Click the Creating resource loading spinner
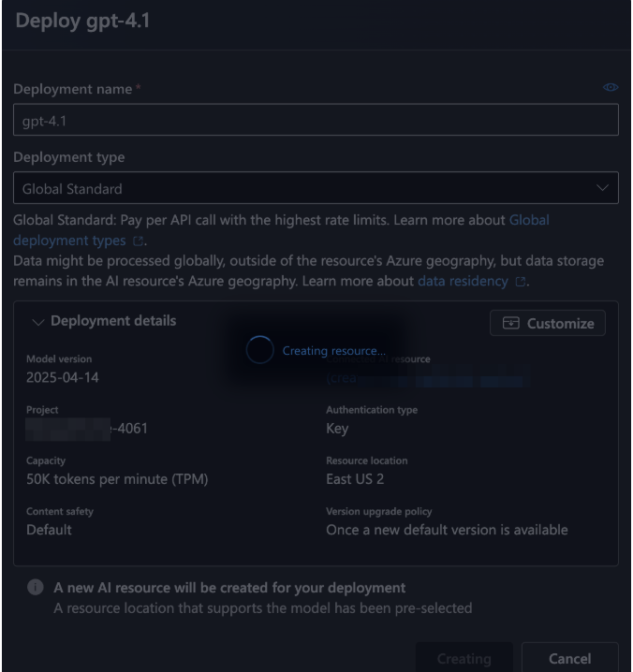The height and width of the screenshot is (672, 633). 259,350
